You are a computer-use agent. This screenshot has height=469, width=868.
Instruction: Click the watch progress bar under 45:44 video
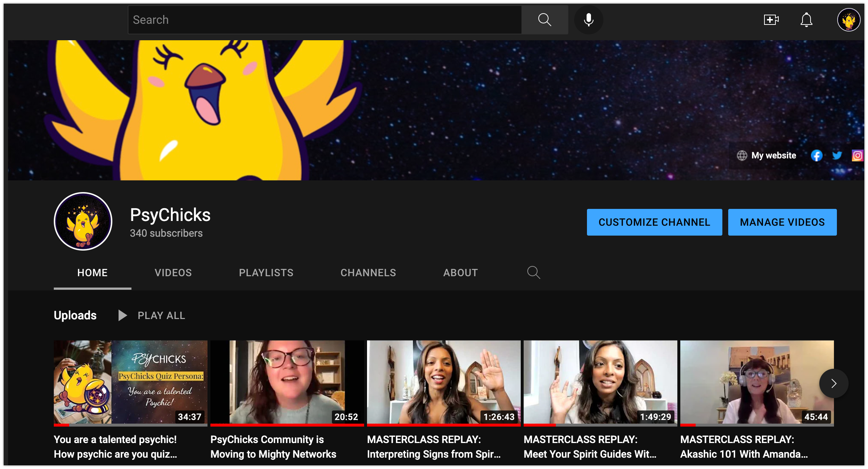pos(757,425)
